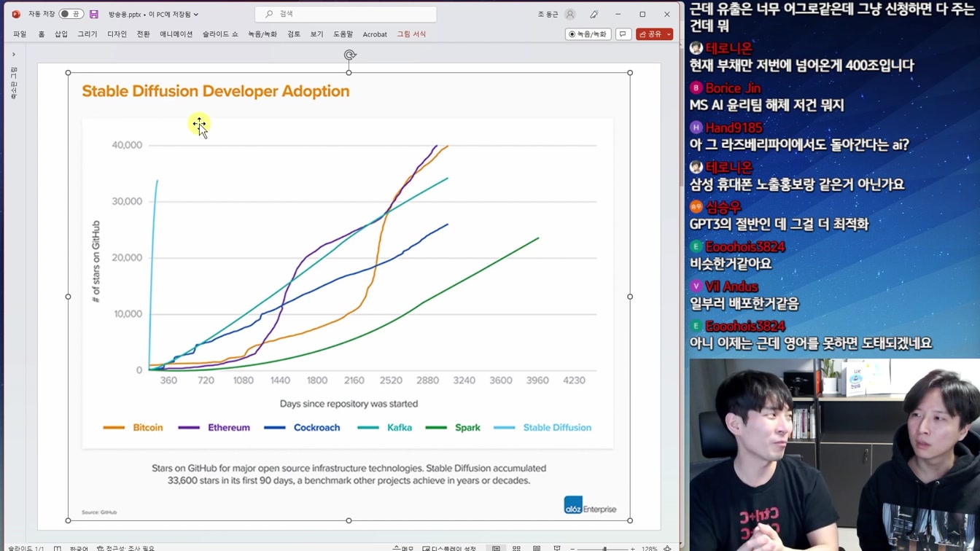The image size is (980, 551).
Task: Expand the collapsed slide thumbnail pane chevron
Action: [x=14, y=55]
